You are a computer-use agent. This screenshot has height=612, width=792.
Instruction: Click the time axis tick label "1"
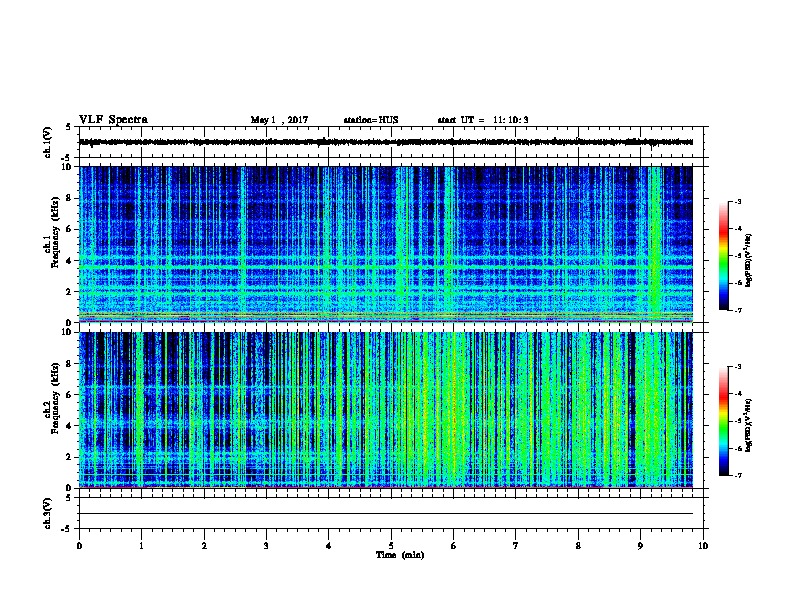[x=141, y=546]
